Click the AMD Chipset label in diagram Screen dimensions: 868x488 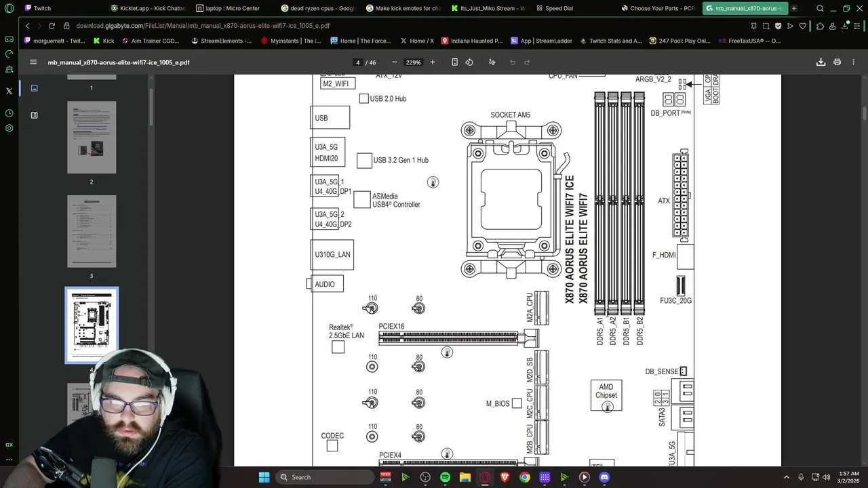coord(606,391)
